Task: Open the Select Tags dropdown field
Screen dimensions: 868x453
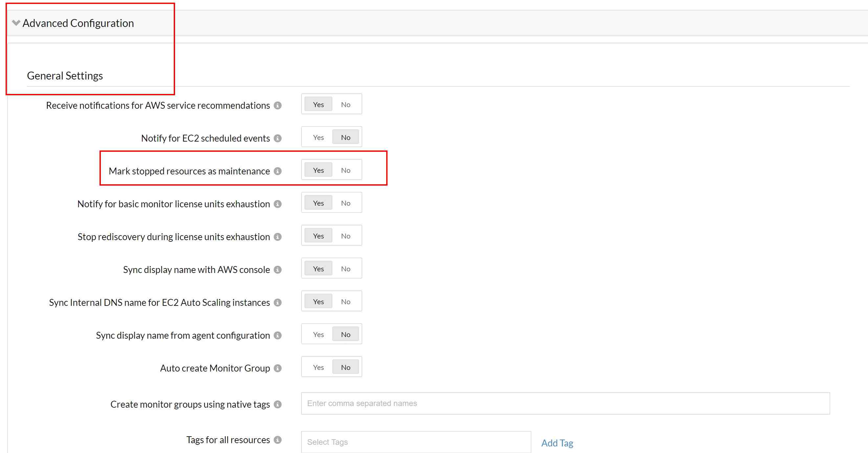Action: tap(416, 442)
